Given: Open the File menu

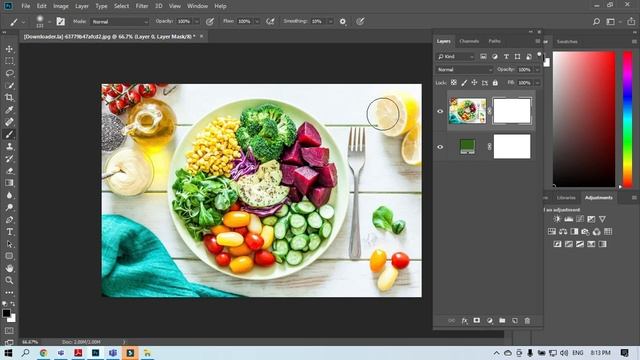Looking at the screenshot, I should [26, 6].
